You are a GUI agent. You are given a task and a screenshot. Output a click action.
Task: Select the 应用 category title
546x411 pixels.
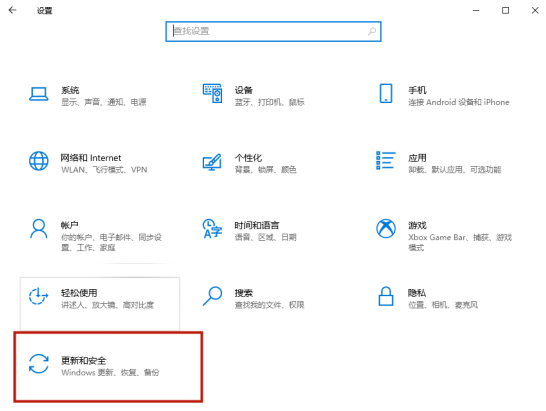click(417, 158)
